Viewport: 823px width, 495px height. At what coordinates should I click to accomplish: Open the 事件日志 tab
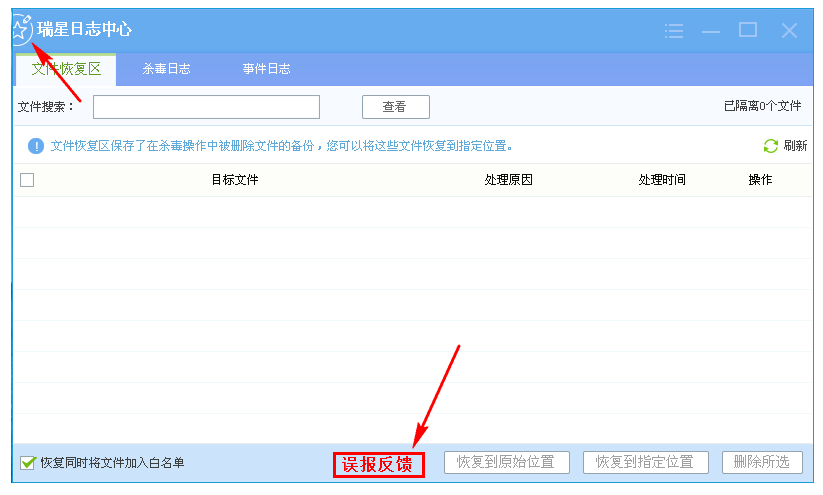pyautogui.click(x=267, y=69)
